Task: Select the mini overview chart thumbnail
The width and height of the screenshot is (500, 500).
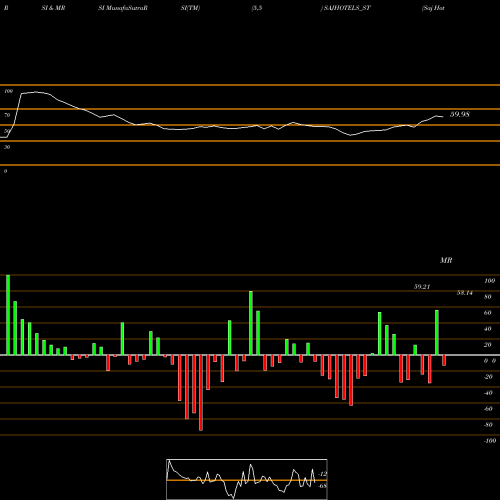Action: coord(247,479)
